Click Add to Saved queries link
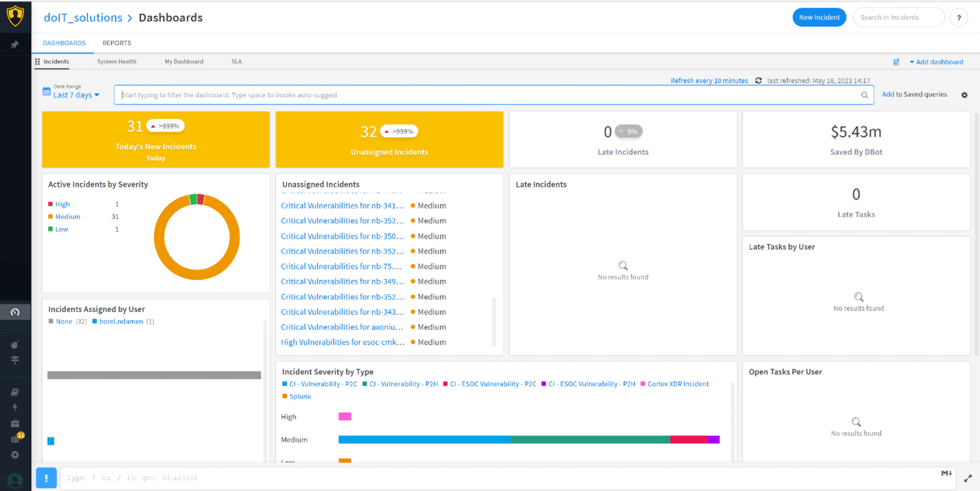The width and height of the screenshot is (980, 491). [x=915, y=95]
